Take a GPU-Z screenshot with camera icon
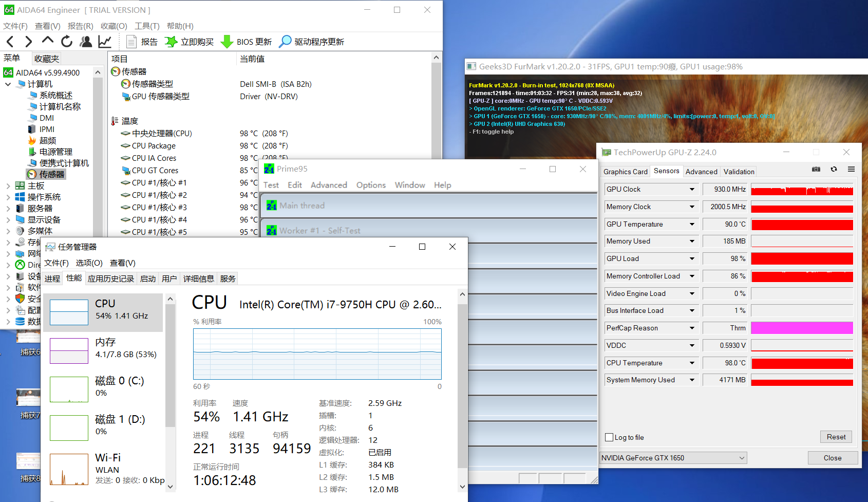 [x=816, y=169]
